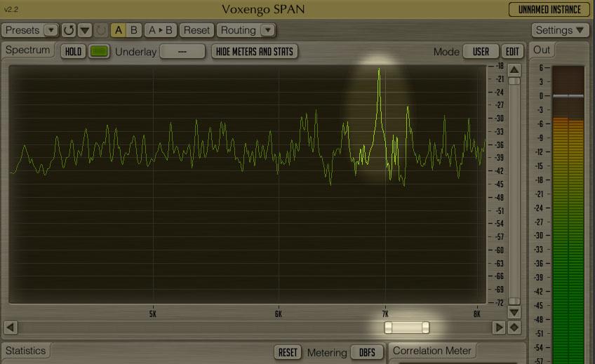Click the -18 spectrum scale label
Image resolution: width=595 pixels, height=364 pixels.
500,66
